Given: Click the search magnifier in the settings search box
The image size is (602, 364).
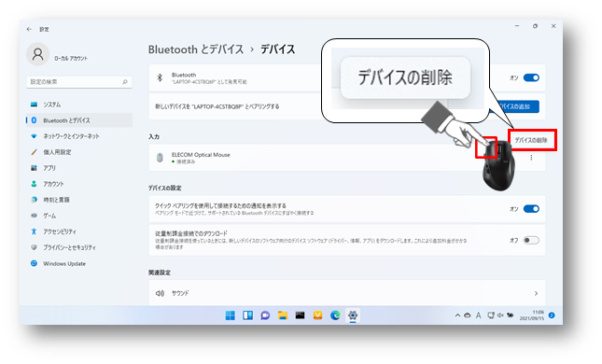Looking at the screenshot, I should click(125, 82).
